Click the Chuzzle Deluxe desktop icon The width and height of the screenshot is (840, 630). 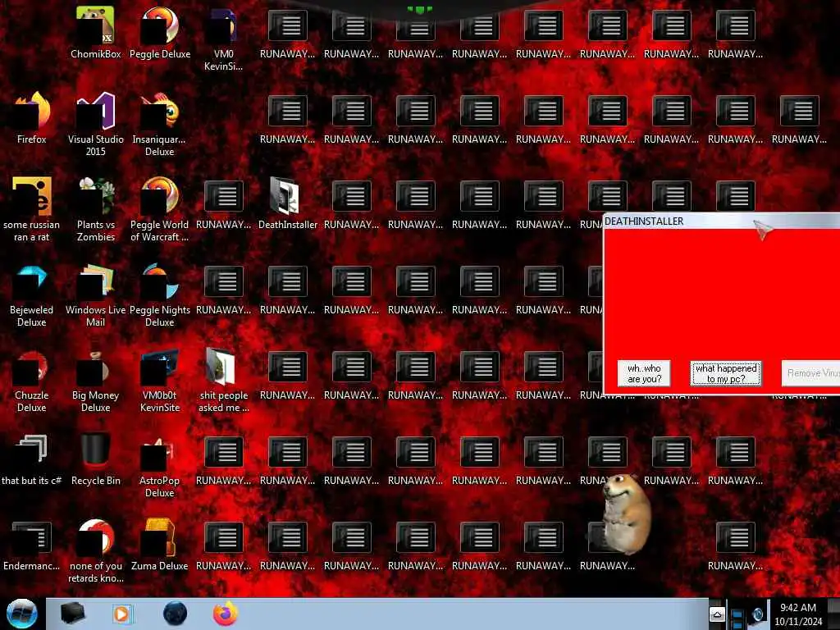coord(32,381)
